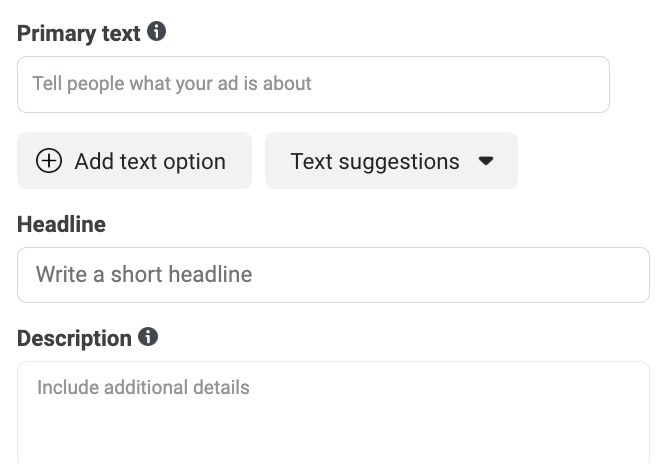The height and width of the screenshot is (464, 670).
Task: Click the "Text suggestions" label text
Action: coord(374,162)
